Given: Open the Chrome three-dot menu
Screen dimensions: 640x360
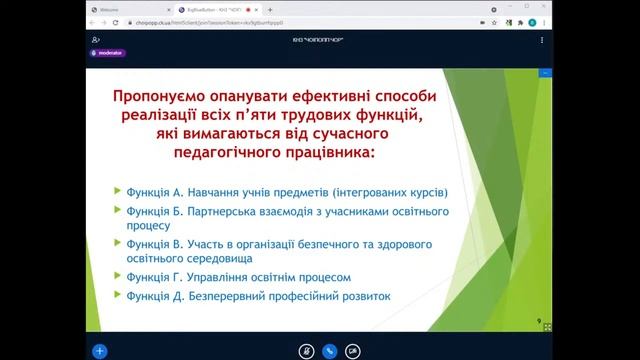Looking at the screenshot, I should pos(544,23).
